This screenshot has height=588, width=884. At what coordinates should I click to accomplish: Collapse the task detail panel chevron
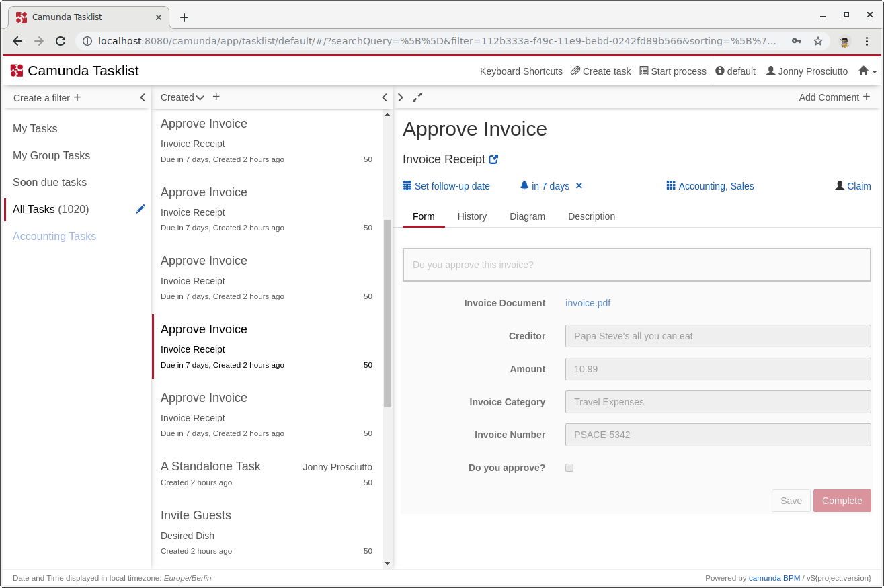pyautogui.click(x=401, y=97)
